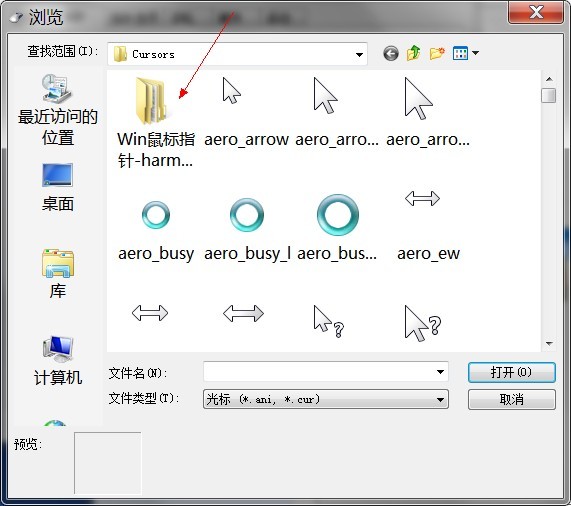Expand the 查找范围 Cursors dropdown
The image size is (571, 506).
click(359, 55)
